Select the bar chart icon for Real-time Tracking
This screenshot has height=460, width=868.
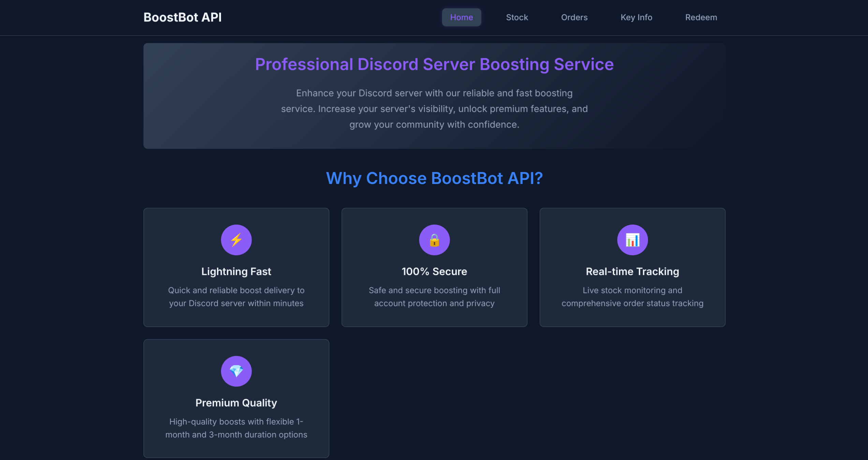point(632,240)
